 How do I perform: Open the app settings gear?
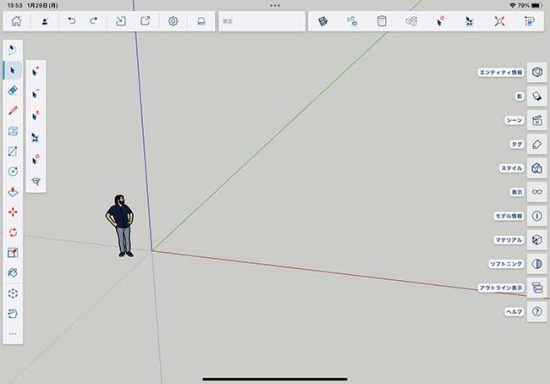pyautogui.click(x=173, y=21)
